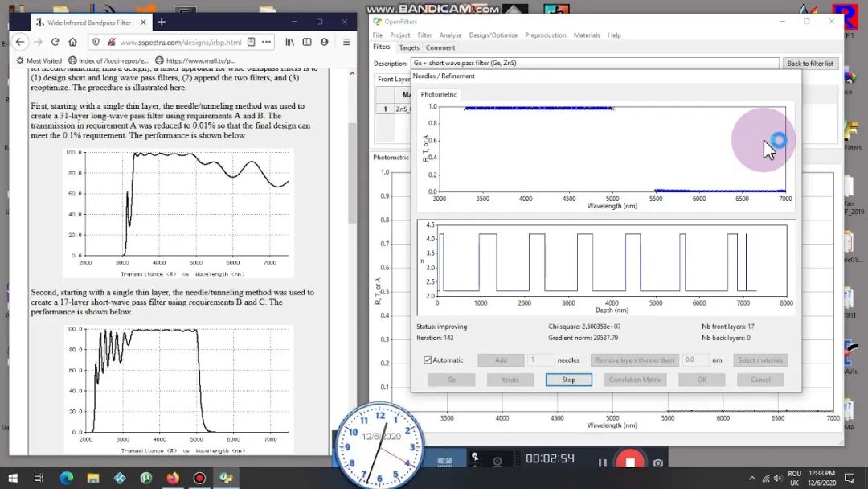
Task: Open Firefox account icon
Action: point(325,42)
